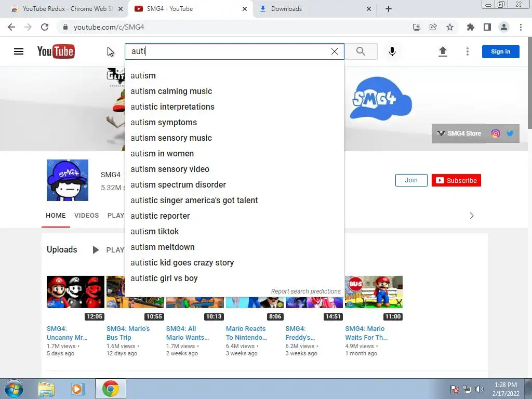The height and width of the screenshot is (399, 532).
Task: Open 'SMG4: Uncanny Mr...' video thumbnail
Action: (75, 292)
